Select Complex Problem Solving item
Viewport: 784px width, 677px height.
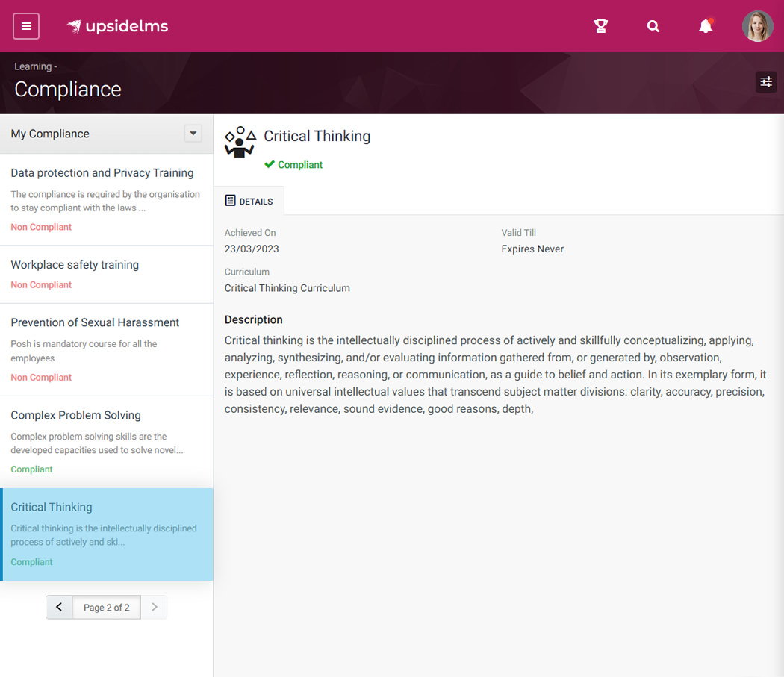tap(107, 442)
